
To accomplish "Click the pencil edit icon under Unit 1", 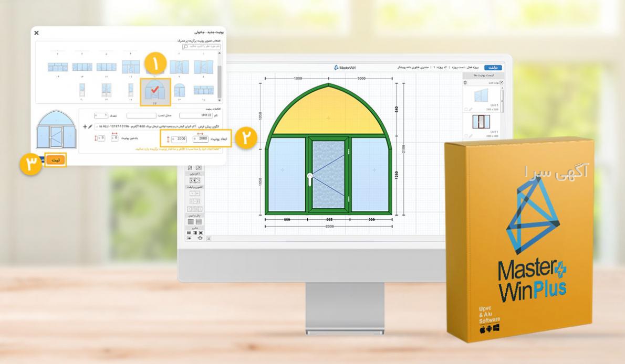I will coord(471,136).
